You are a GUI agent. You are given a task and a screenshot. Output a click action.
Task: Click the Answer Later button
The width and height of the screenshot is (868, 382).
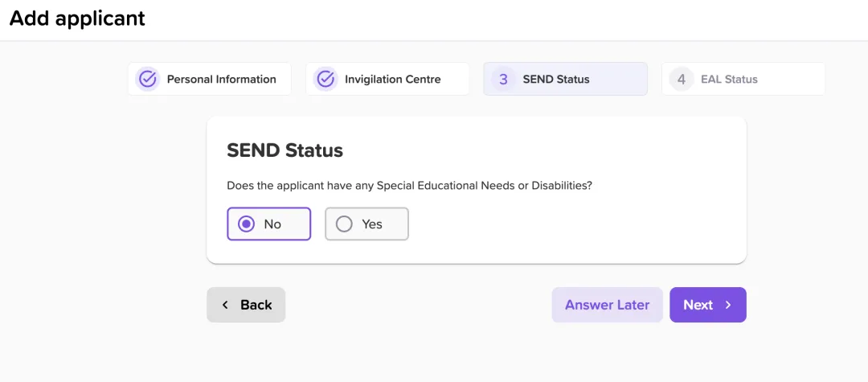(607, 305)
